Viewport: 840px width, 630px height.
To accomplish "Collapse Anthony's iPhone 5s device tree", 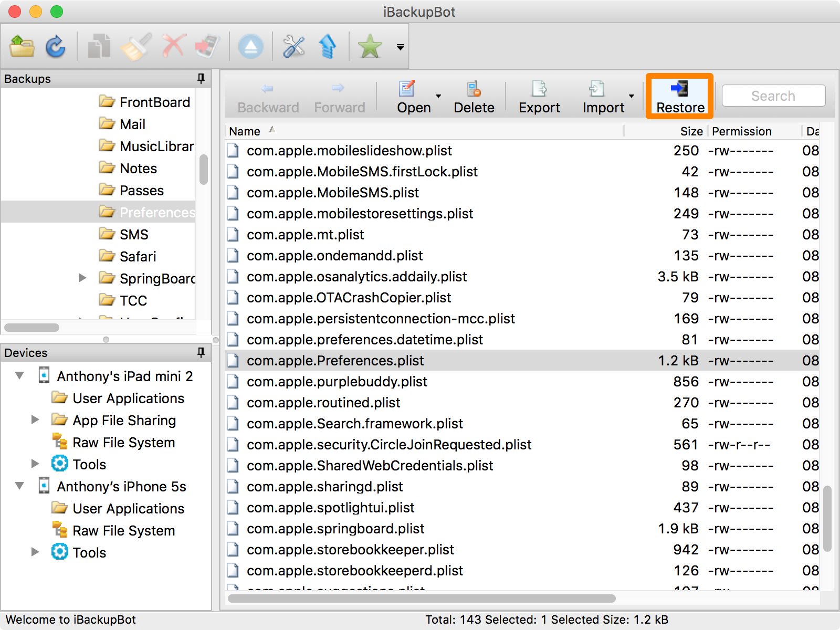I will (x=19, y=486).
